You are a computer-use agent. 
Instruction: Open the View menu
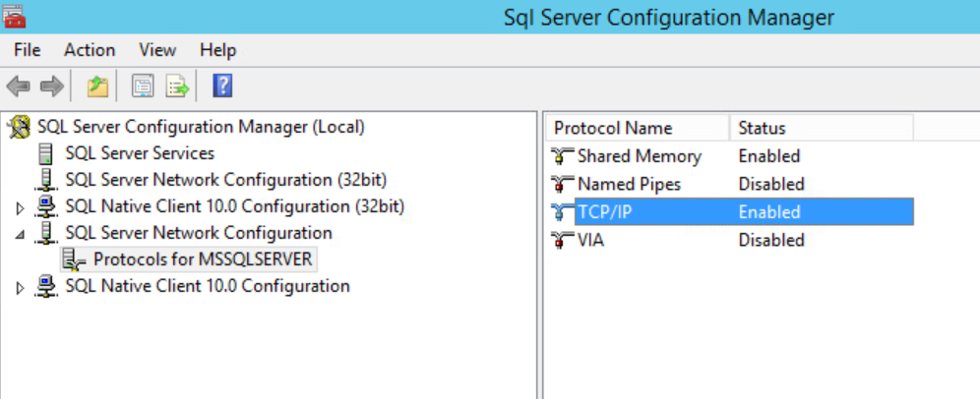[x=157, y=50]
